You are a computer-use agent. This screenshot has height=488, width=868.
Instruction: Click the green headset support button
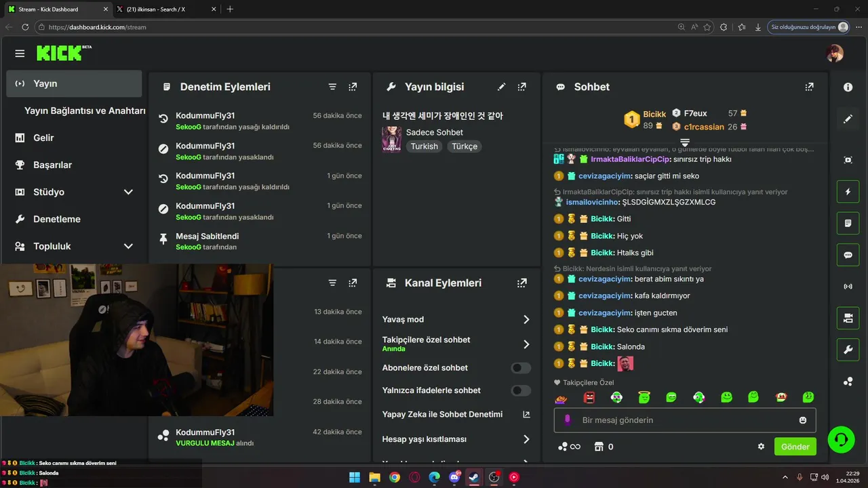pos(841,439)
